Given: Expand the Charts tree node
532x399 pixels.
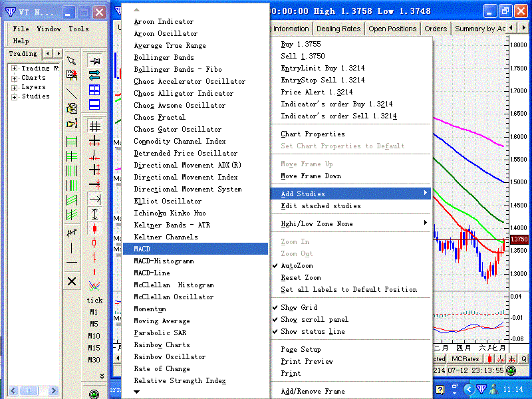Looking at the screenshot, I should (14, 78).
